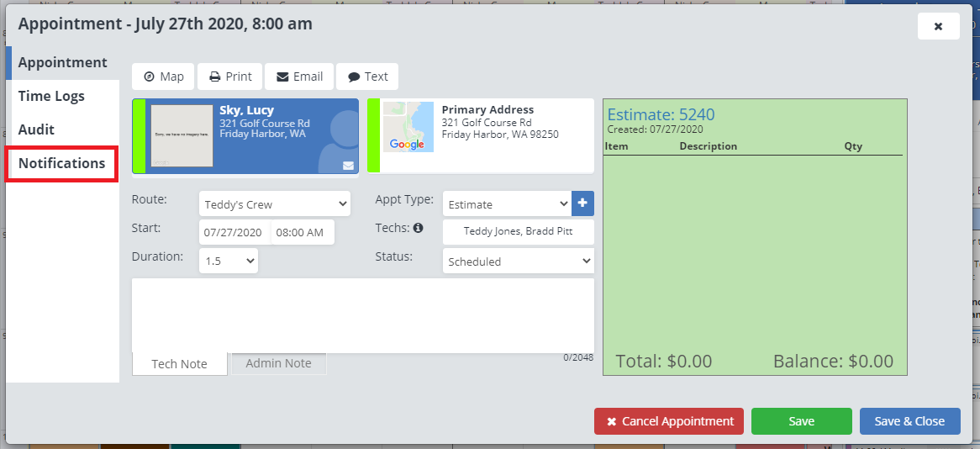Screen dimensions: 980x449
Task: Open the Route dropdown showing Teddy's Crew
Action: tap(274, 203)
